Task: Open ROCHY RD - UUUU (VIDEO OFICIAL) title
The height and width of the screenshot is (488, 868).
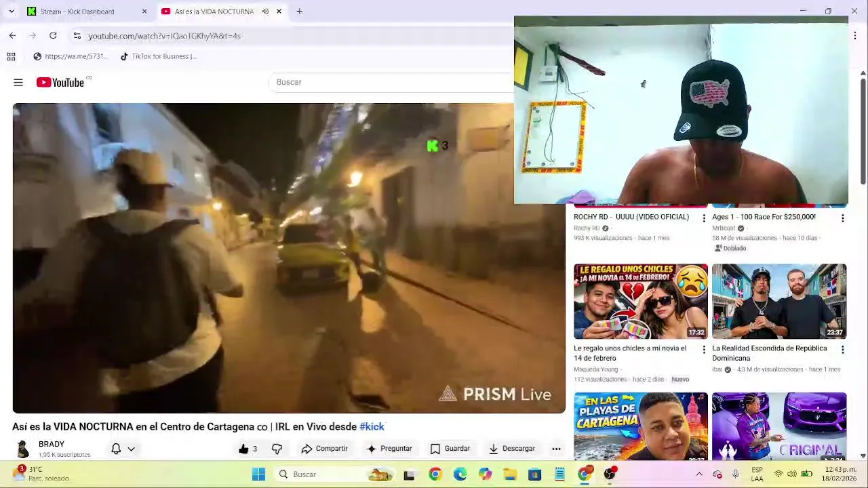Action: [631, 218]
